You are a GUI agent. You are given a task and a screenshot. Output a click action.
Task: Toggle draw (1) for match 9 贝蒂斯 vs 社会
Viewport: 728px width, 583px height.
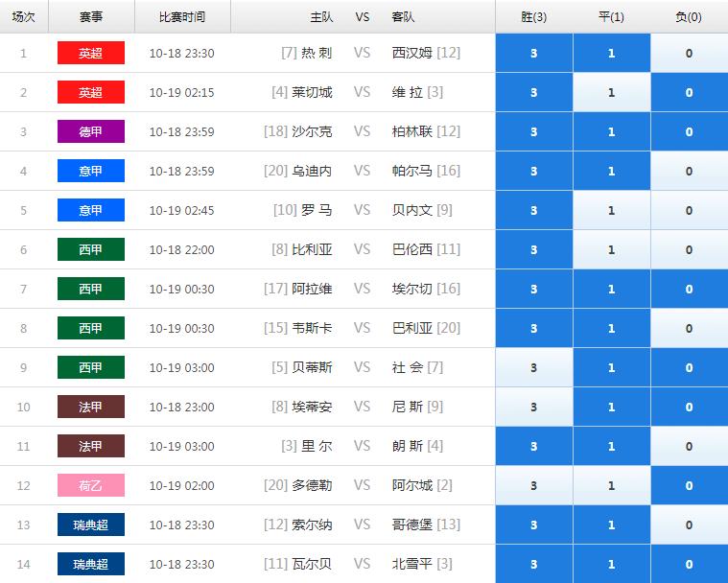pyautogui.click(x=612, y=367)
